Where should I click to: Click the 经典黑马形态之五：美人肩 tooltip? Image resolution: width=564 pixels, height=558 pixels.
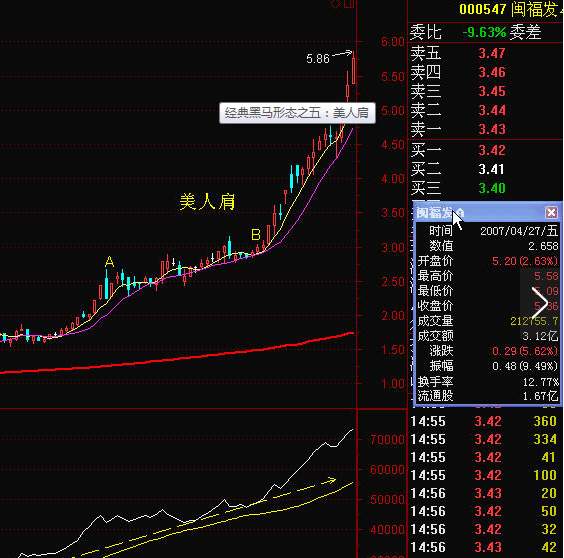(x=297, y=113)
